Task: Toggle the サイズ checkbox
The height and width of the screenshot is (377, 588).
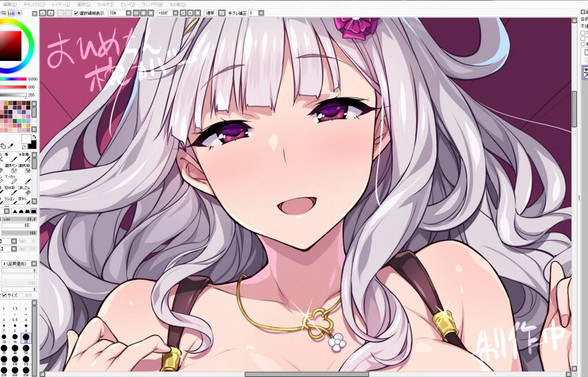Action: [x=4, y=295]
